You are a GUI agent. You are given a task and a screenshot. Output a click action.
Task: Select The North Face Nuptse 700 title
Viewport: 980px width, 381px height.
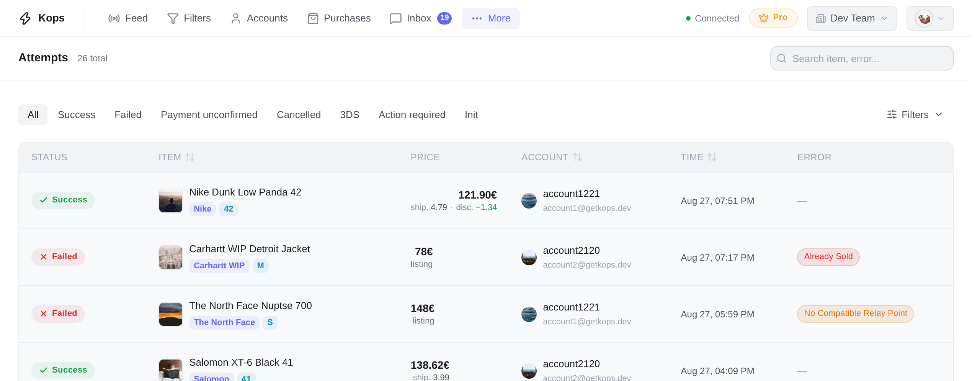[251, 305]
